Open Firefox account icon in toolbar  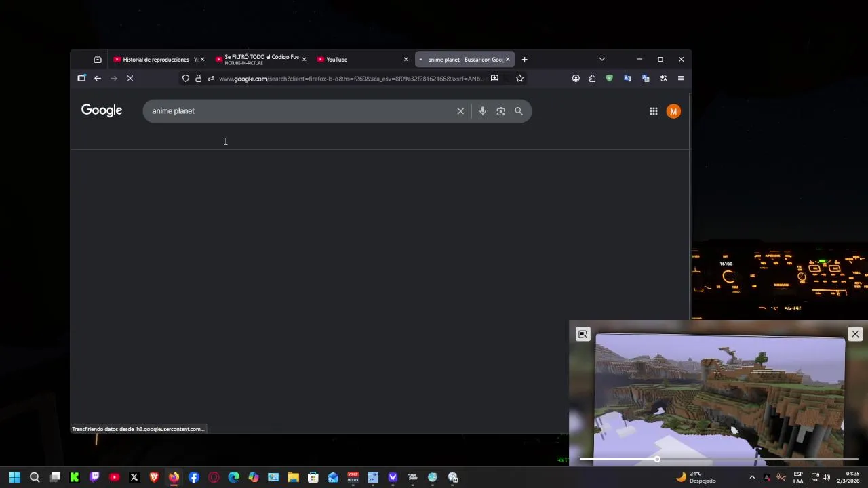tap(576, 79)
